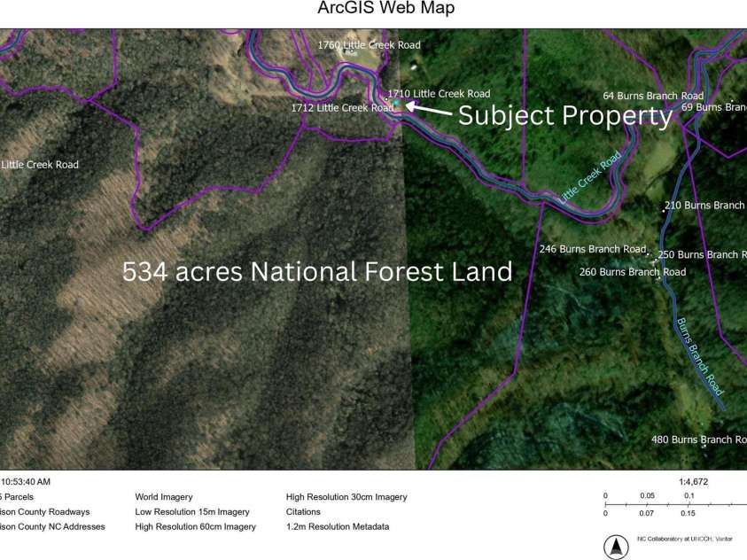The image size is (747, 560).
Task: Select the 64 Burns Branch Road label
Action: click(653, 96)
